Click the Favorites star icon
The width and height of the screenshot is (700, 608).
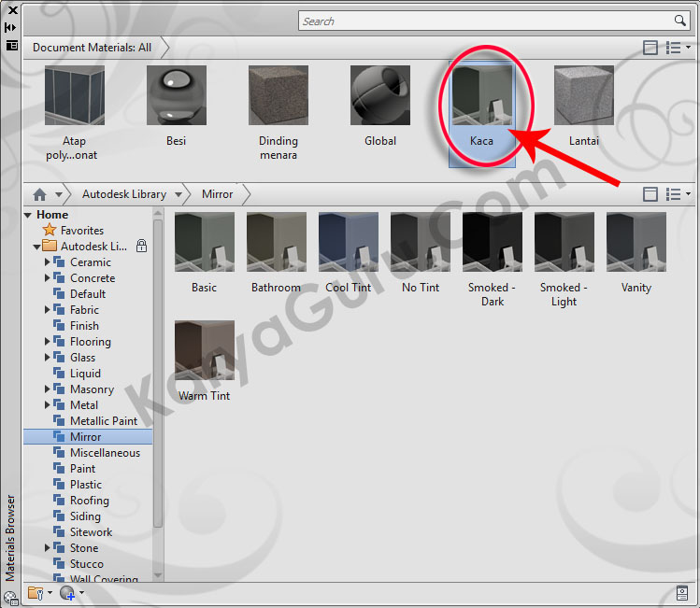click(50, 230)
